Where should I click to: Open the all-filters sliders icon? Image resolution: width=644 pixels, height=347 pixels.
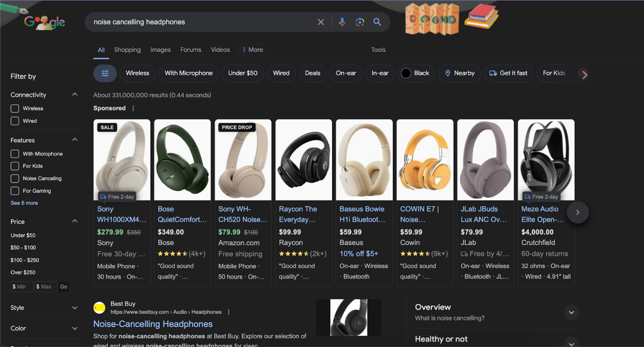click(x=105, y=73)
